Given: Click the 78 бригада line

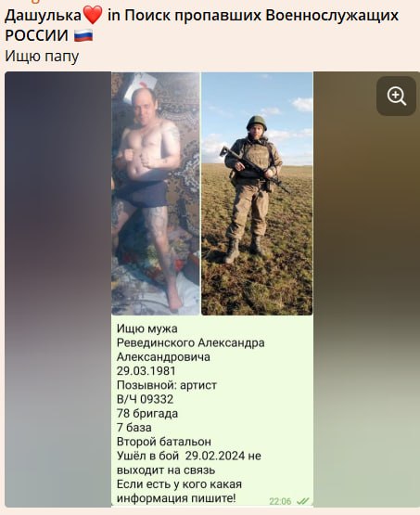Looking at the screenshot, I should [147, 413].
